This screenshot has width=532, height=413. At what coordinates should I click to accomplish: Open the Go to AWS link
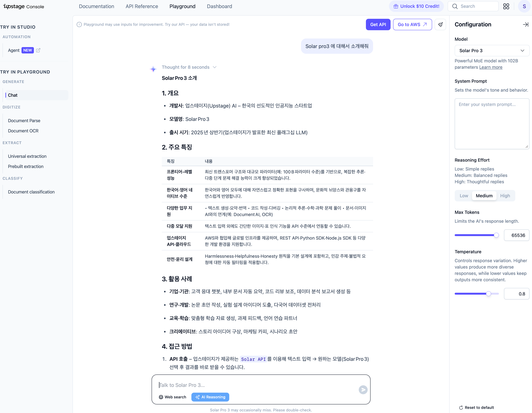tap(412, 24)
